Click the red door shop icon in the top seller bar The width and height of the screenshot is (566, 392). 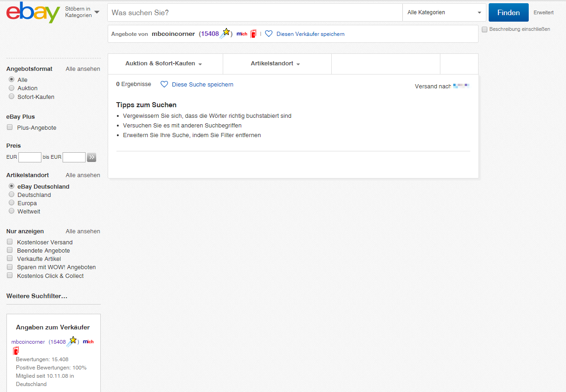(x=253, y=34)
